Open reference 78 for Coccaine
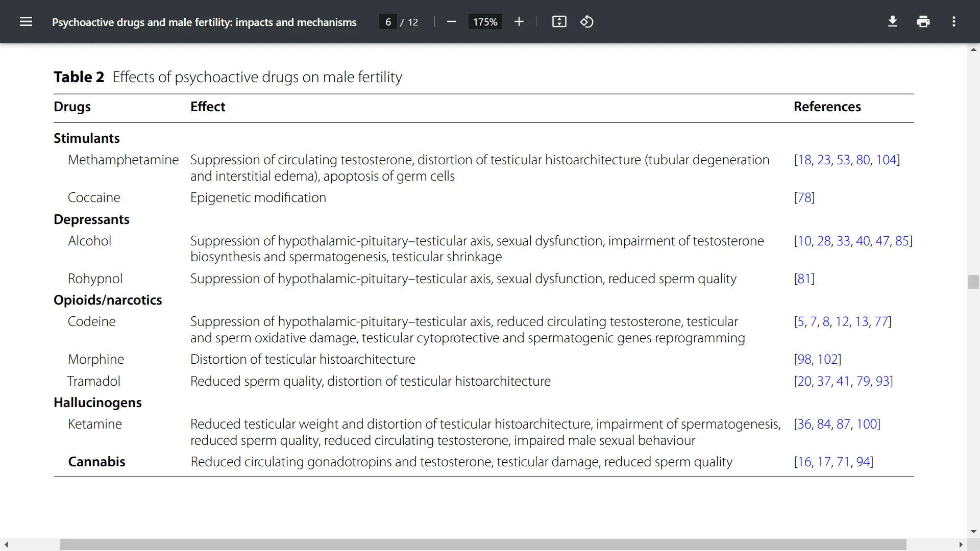980x551 pixels. (x=804, y=197)
